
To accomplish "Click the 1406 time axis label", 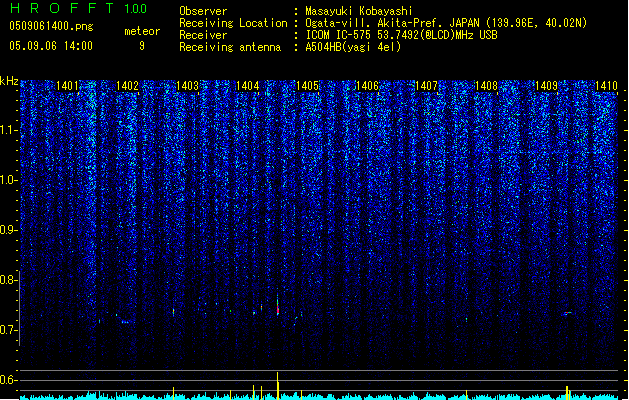I will point(367,86).
